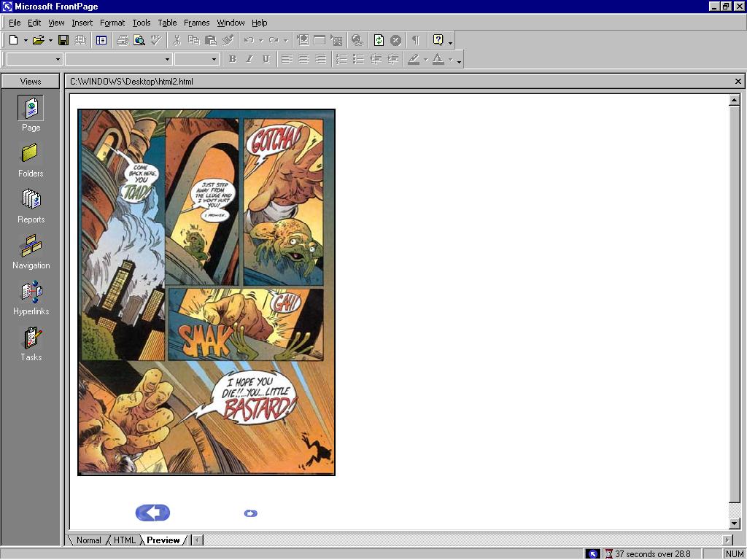The image size is (747, 560).
Task: Click the vertical scrollbar down arrow
Action: 734,524
